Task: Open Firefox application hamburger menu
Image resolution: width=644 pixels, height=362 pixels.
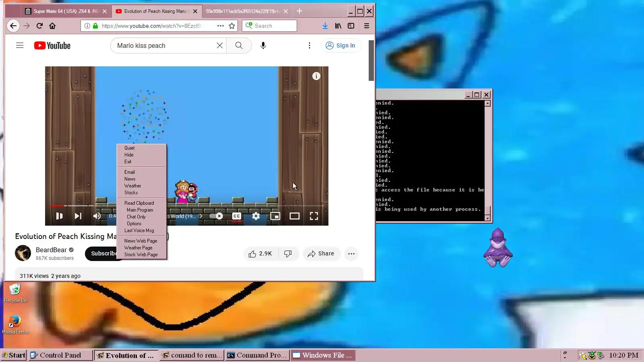Action: (x=367, y=26)
